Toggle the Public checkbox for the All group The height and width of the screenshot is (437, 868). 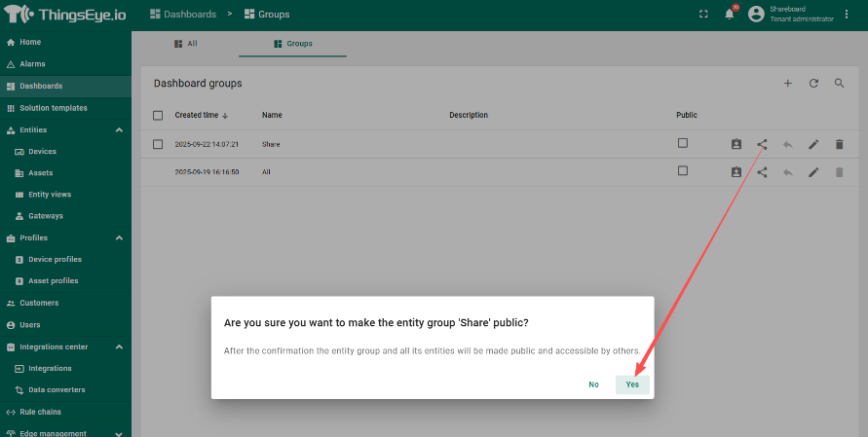683,171
